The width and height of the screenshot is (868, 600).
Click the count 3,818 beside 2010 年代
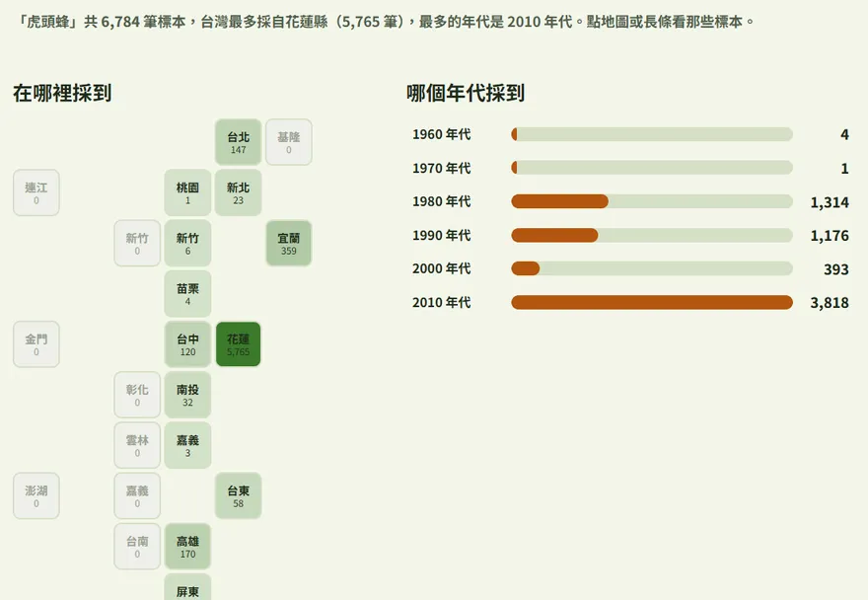[830, 303]
